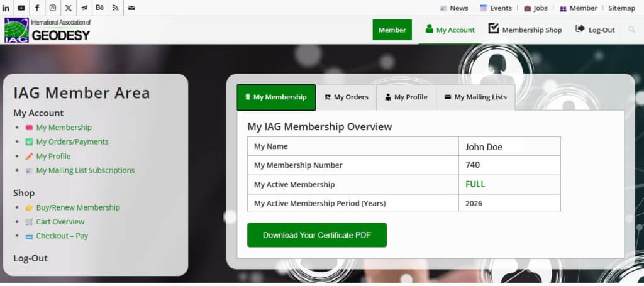Screen dimensions: 644x286
Task: Click Log-Out in the top navigation
Action: [x=595, y=30]
